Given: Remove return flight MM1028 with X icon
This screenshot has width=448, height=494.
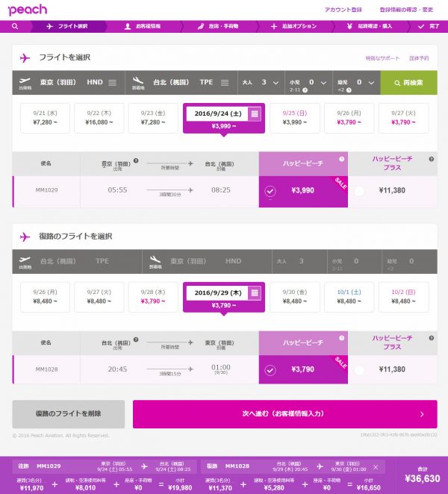Looking at the screenshot, I should tap(376, 467).
